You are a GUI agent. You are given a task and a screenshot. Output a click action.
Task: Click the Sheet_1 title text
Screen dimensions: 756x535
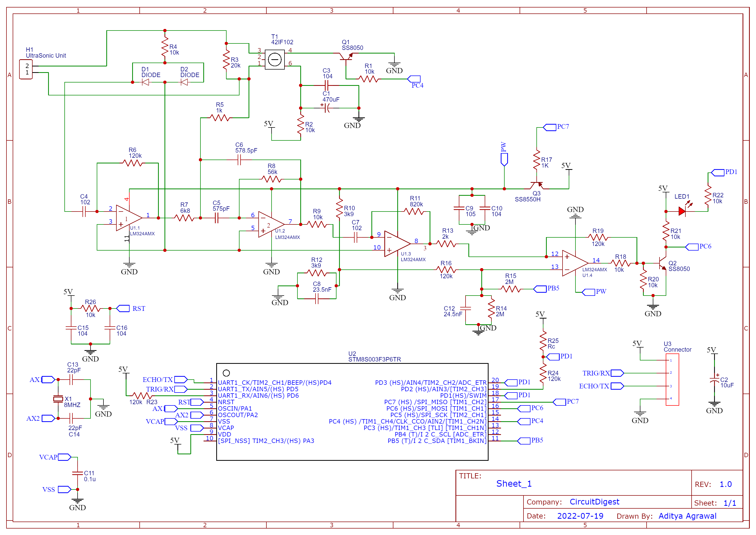[514, 484]
